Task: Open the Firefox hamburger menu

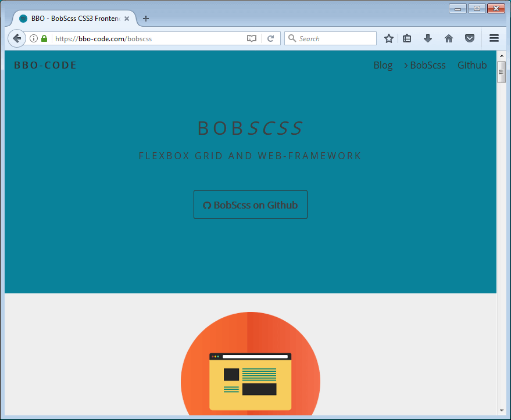Action: point(494,38)
